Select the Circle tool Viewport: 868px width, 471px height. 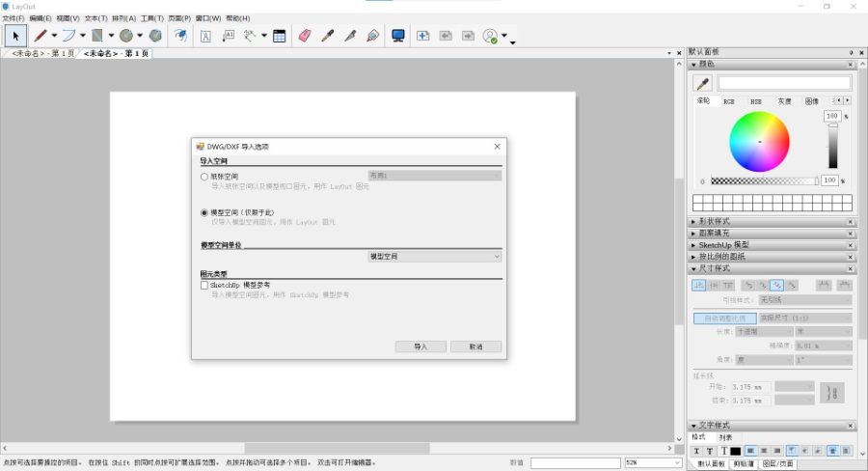coord(126,36)
